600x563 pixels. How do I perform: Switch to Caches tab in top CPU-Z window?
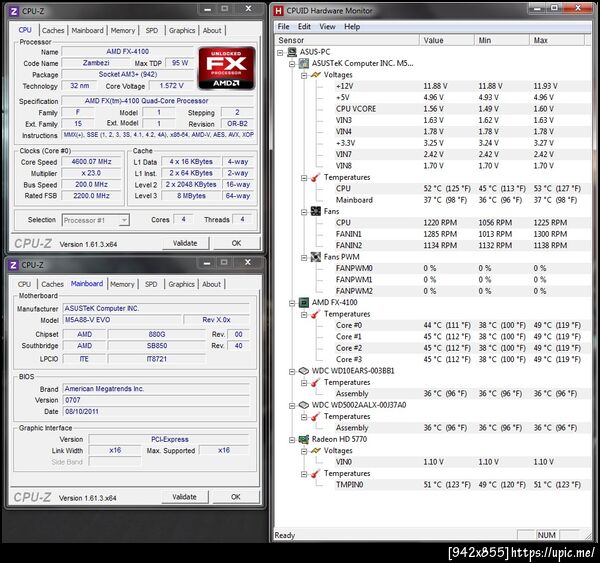pos(53,30)
